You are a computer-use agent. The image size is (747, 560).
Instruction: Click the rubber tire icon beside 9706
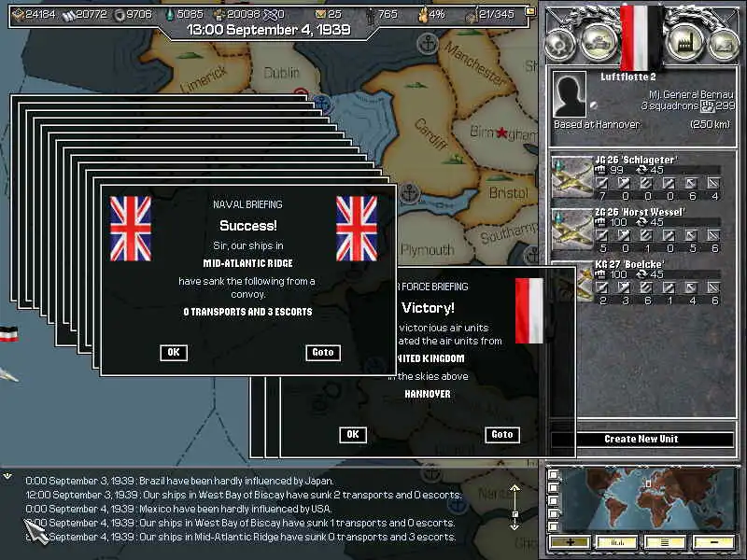[120, 15]
